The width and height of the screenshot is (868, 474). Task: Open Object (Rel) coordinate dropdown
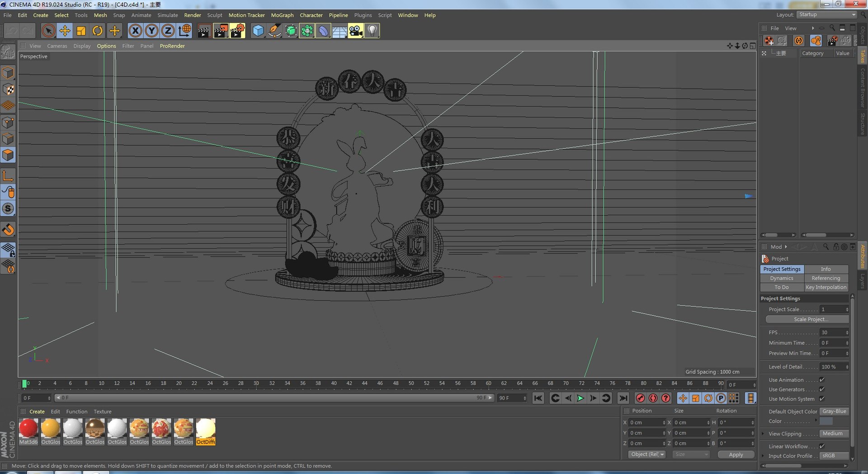tap(647, 455)
